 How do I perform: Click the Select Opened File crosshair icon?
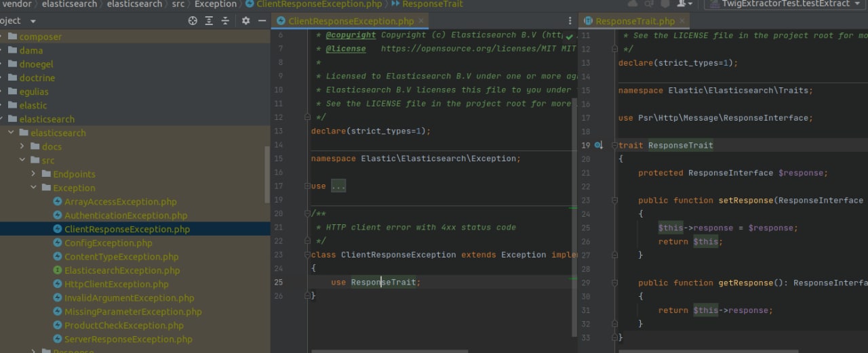(193, 21)
